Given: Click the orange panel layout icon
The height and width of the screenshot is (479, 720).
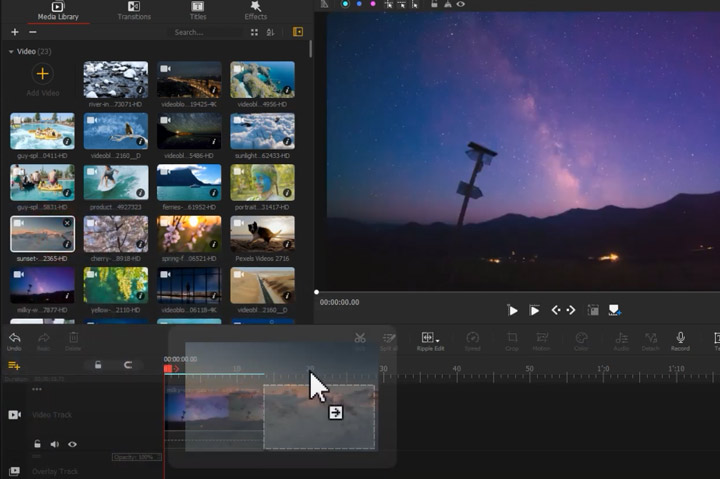Looking at the screenshot, I should (297, 32).
